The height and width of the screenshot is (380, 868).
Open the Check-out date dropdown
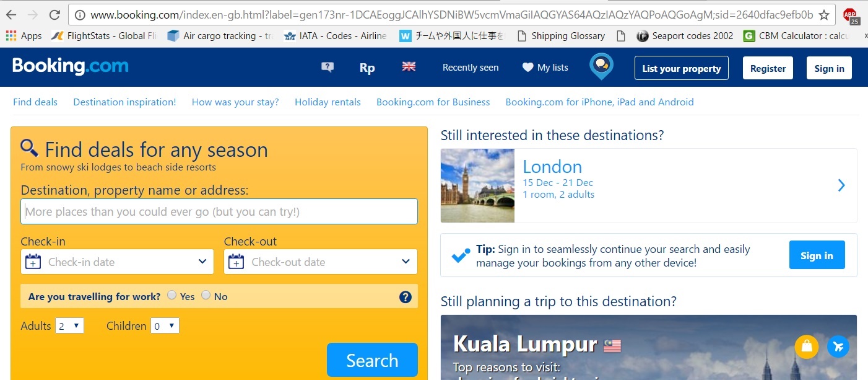coord(321,262)
